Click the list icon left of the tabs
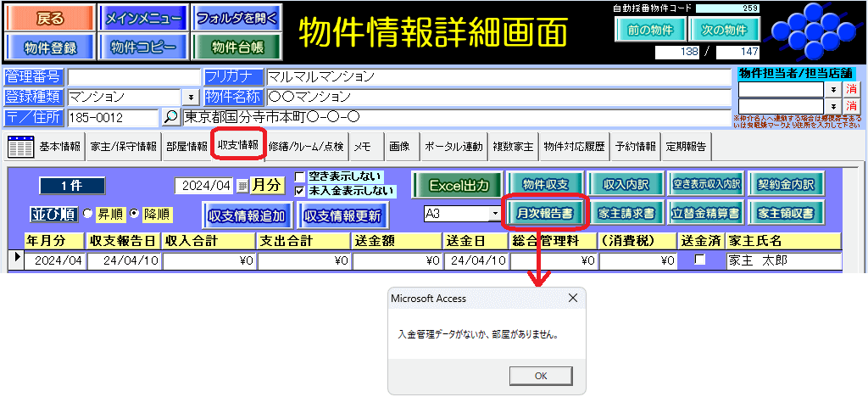Viewport: 868px width, 397px height. [x=19, y=146]
